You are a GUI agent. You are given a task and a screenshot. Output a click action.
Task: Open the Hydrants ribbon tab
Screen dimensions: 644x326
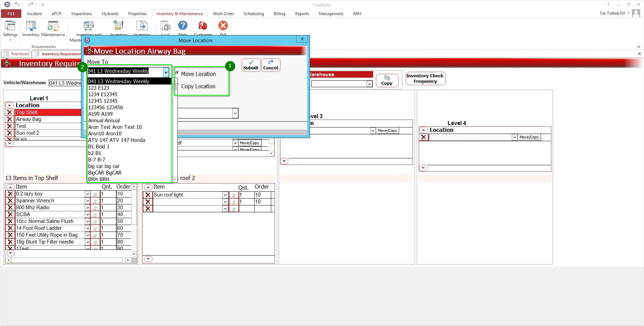110,14
